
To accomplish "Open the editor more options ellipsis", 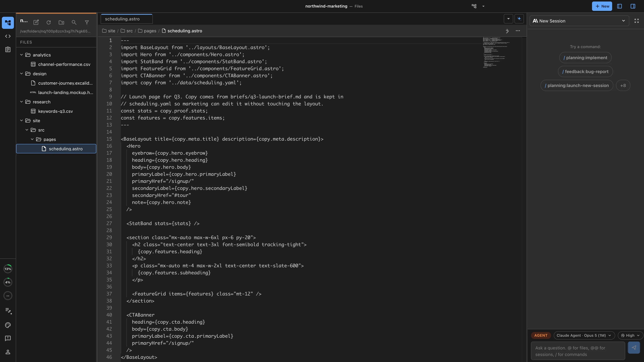I will point(518,31).
